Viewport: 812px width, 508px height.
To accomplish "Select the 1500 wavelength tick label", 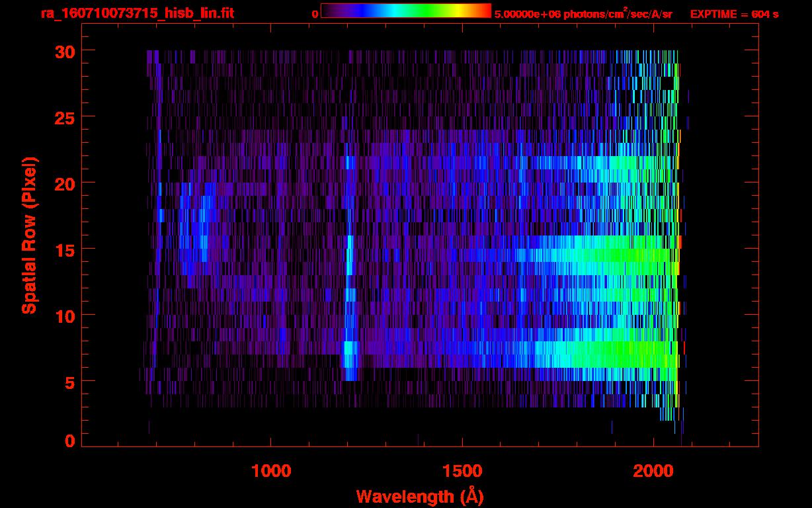I will [x=462, y=471].
